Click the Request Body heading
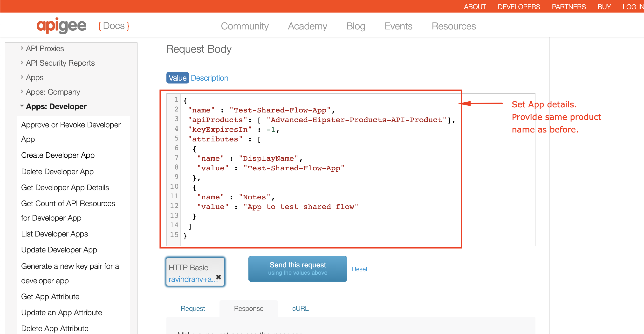This screenshot has height=334, width=644. point(199,49)
